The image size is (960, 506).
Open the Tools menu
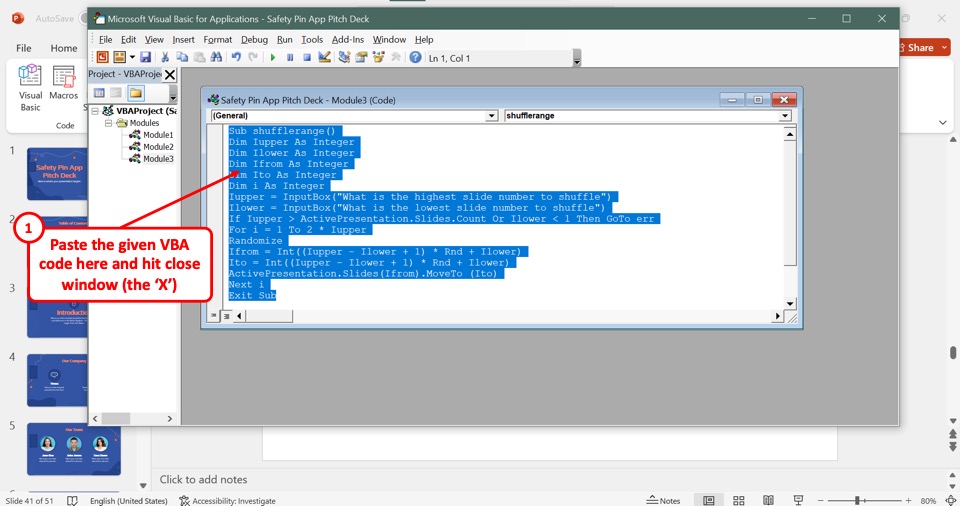312,39
